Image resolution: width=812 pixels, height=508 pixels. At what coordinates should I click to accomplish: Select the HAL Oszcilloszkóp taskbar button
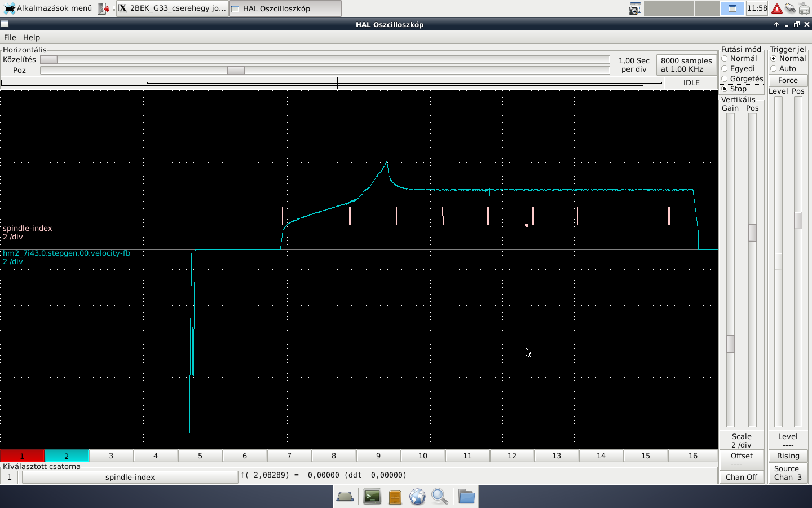tap(285, 8)
